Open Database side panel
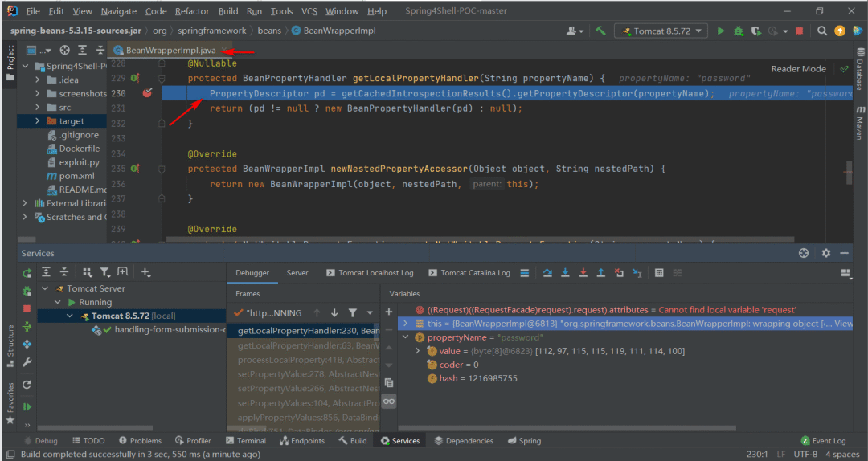Screen dimensions: 868x461 [x=860, y=69]
